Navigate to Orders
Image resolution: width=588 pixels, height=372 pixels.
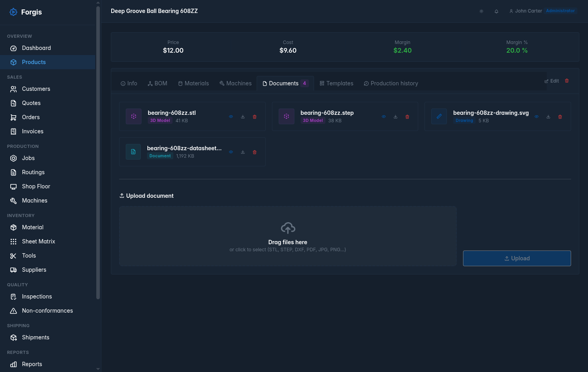click(x=48, y=117)
